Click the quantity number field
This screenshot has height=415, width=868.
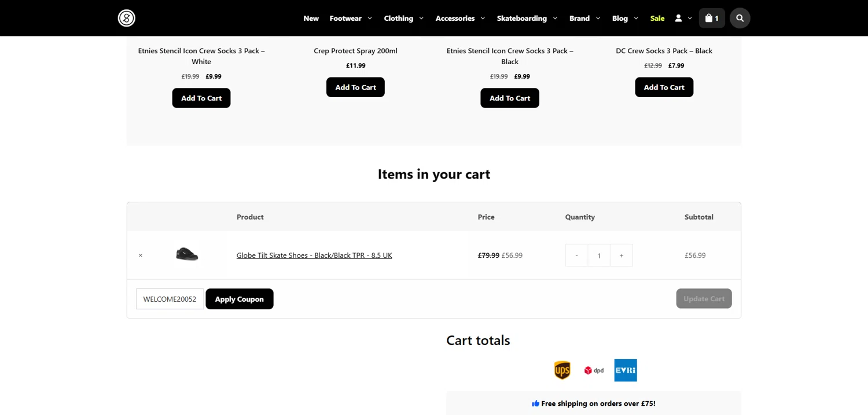(599, 255)
